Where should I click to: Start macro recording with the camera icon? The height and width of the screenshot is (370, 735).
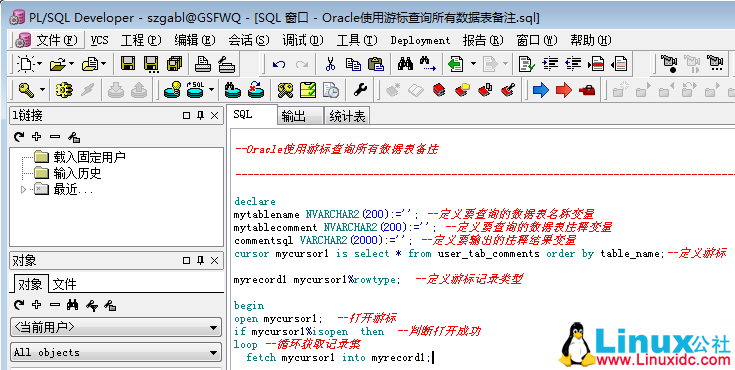pos(669,64)
